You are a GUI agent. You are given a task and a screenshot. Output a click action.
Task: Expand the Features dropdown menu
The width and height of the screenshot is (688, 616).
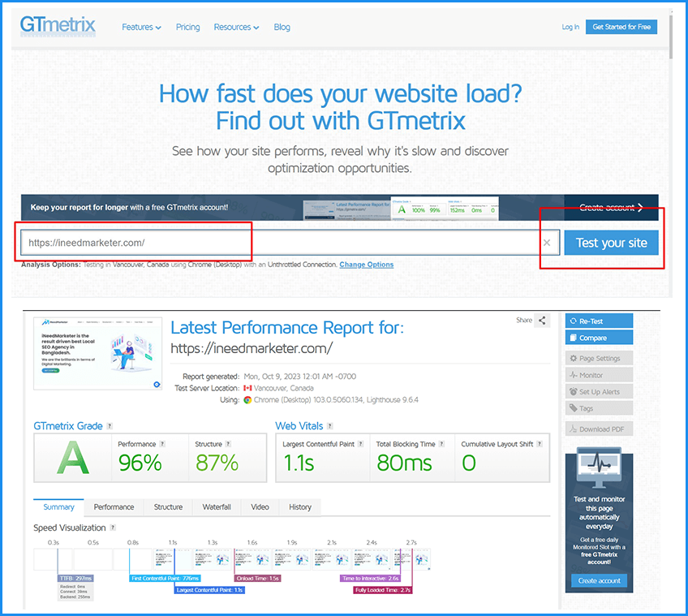coord(141,28)
